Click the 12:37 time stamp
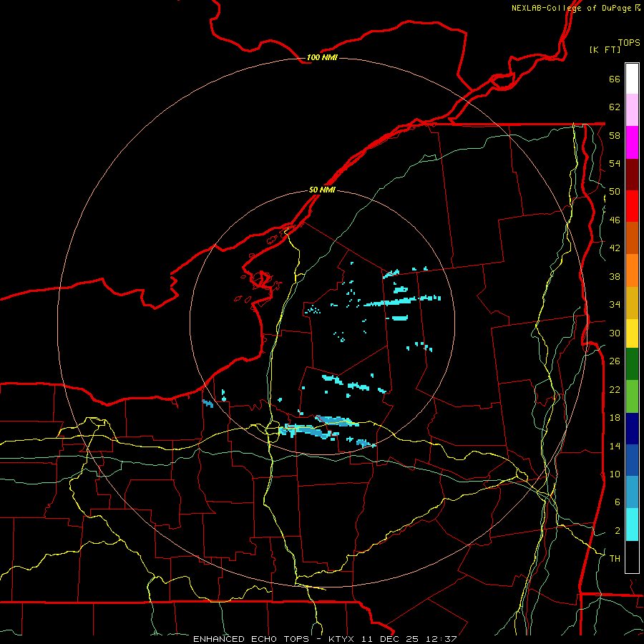The width and height of the screenshot is (644, 644). pos(440,639)
